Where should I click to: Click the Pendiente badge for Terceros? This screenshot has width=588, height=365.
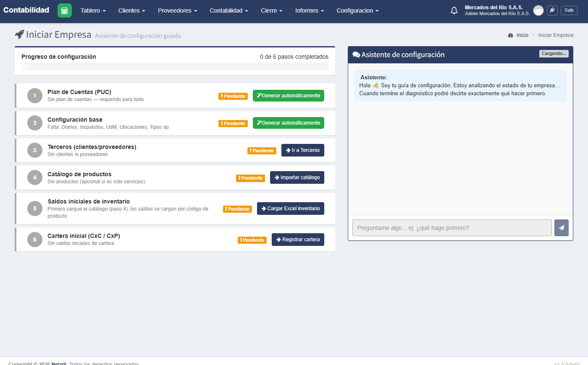[x=262, y=151]
